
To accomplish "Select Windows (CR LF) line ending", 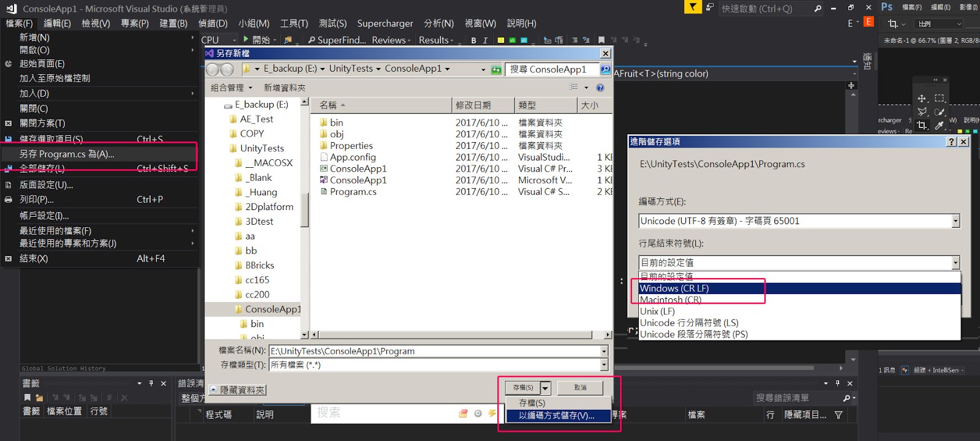I will pos(799,288).
